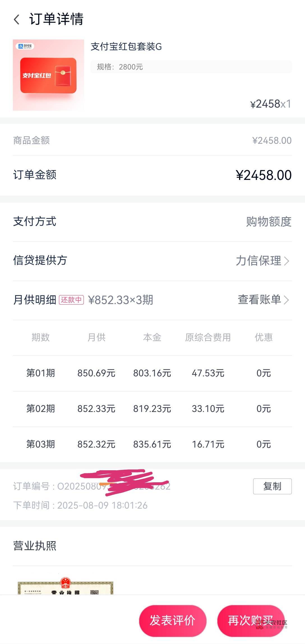Tap the 订单详情 page title
305x644 pixels.
tap(56, 19)
